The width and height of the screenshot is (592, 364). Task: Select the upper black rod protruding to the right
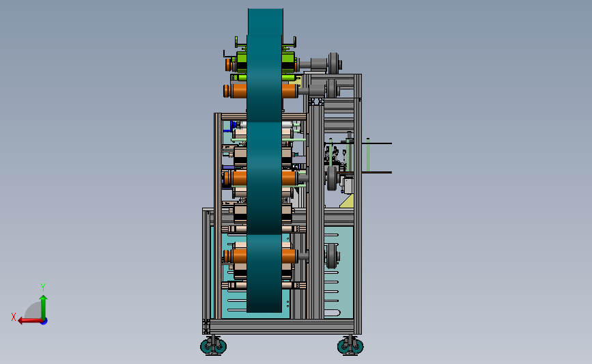click(x=376, y=143)
